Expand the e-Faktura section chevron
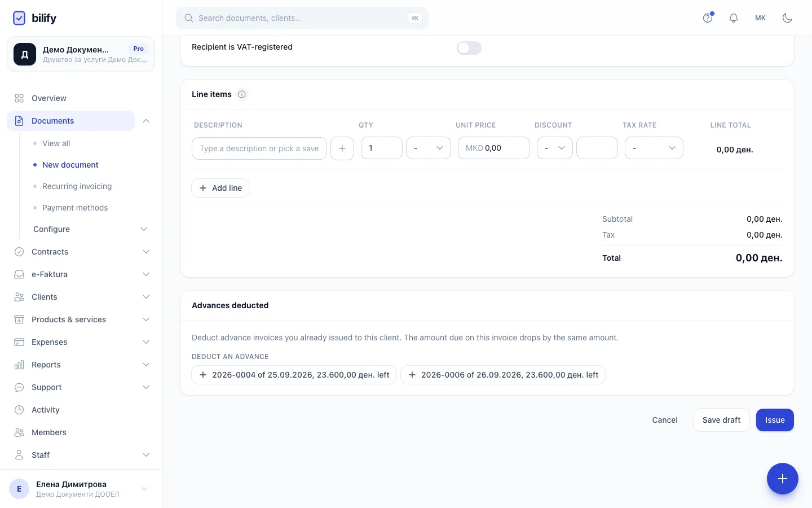The image size is (812, 508). [146, 274]
